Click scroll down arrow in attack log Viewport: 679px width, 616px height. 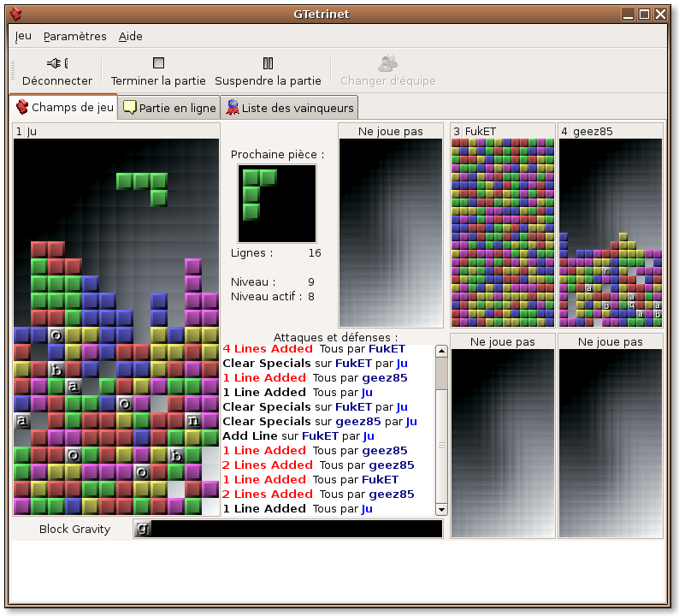pyautogui.click(x=441, y=509)
